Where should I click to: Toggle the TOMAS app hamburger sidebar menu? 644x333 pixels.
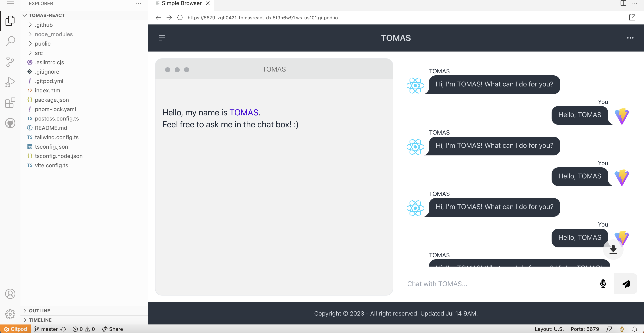(162, 38)
